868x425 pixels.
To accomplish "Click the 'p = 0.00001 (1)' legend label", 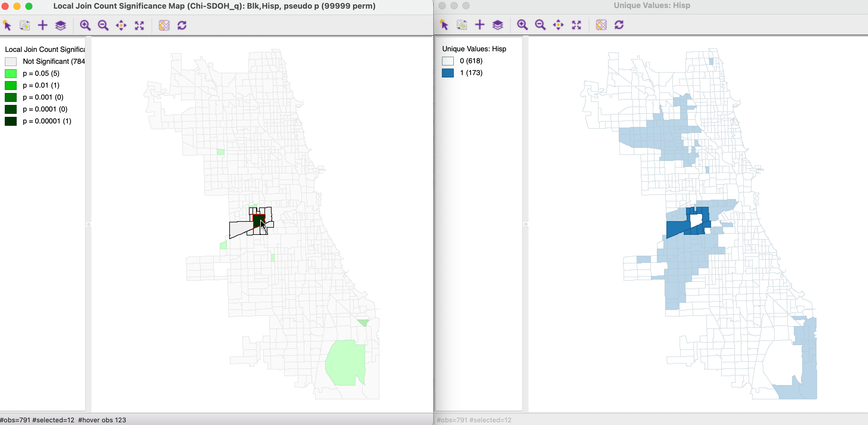I will pos(47,121).
